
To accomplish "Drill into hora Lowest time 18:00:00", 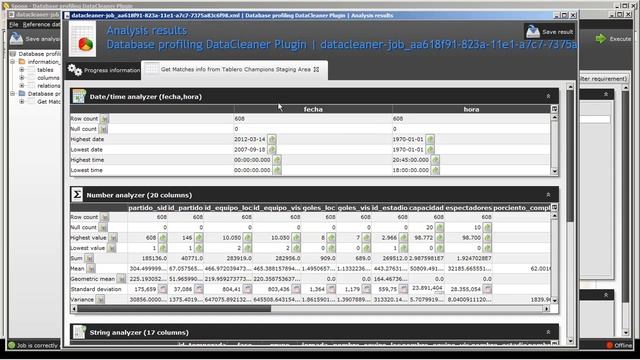I will (435, 170).
